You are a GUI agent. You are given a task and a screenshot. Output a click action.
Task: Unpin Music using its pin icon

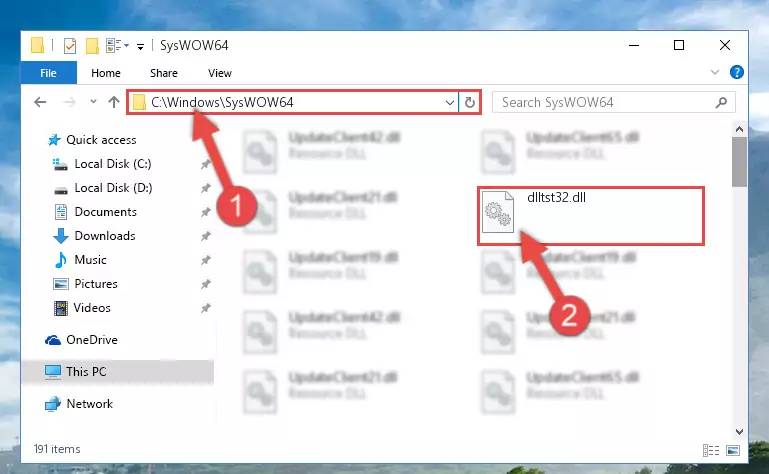(x=205, y=261)
